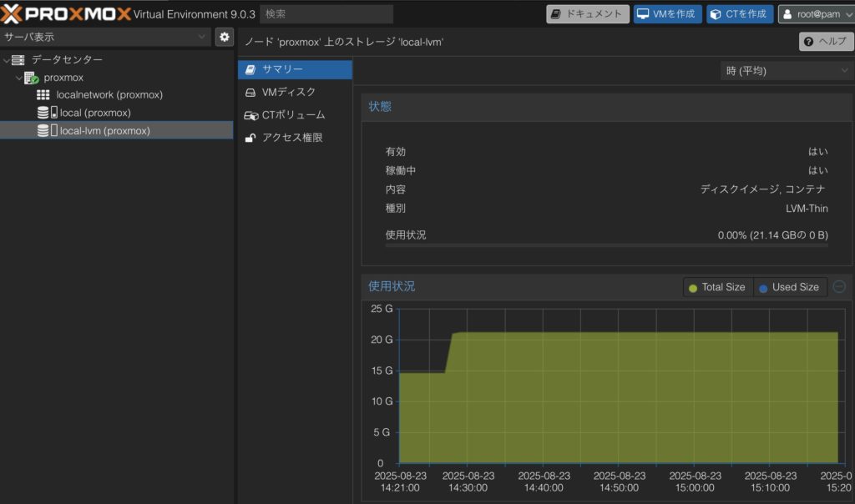The image size is (855, 504).
Task: Collapse the proxmox node expander arrow
Action: pyautogui.click(x=18, y=78)
